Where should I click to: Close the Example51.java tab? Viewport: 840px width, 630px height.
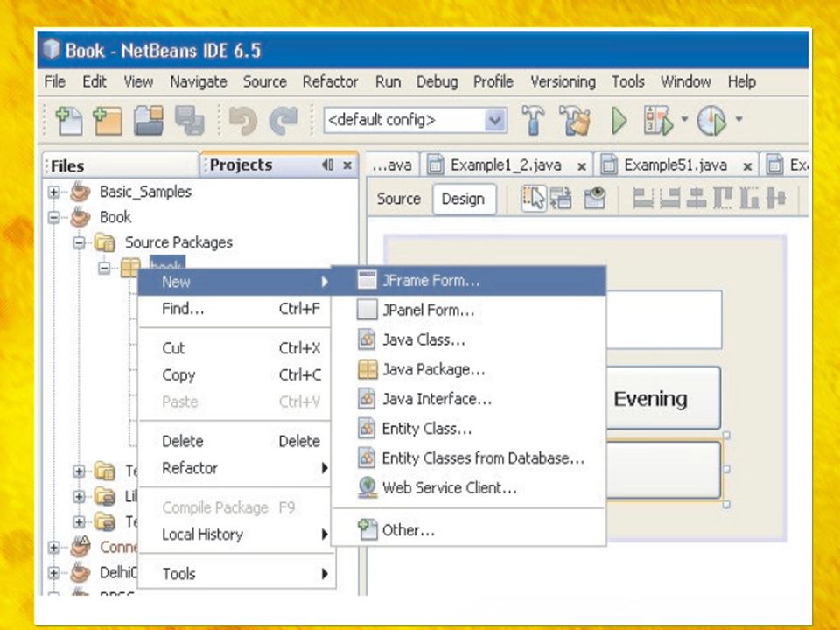(x=746, y=166)
